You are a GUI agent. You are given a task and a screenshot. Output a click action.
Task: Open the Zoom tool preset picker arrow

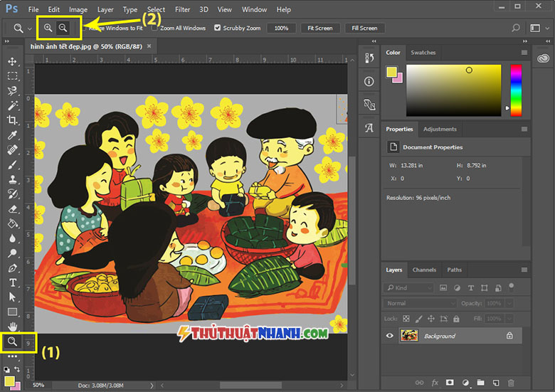click(30, 28)
